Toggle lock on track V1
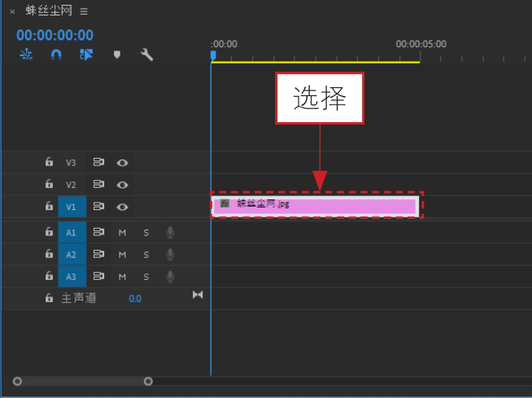Viewport: 532px width, 398px height. coord(49,206)
